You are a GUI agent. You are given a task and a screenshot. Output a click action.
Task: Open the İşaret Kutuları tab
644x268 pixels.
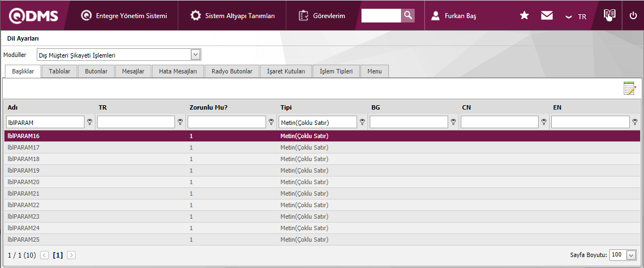point(286,71)
